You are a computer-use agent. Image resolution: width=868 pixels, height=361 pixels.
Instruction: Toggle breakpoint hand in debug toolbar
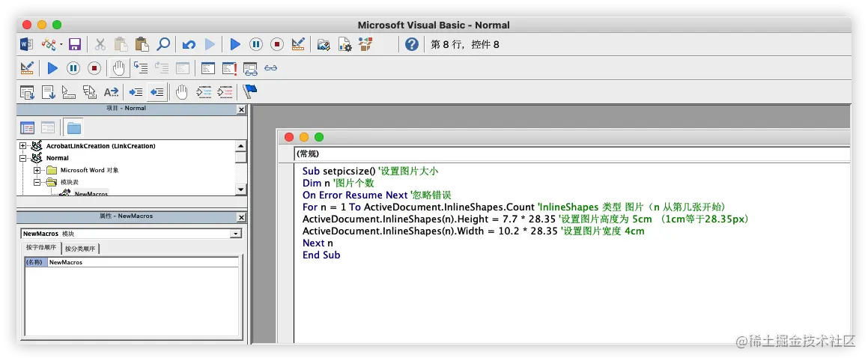point(118,68)
